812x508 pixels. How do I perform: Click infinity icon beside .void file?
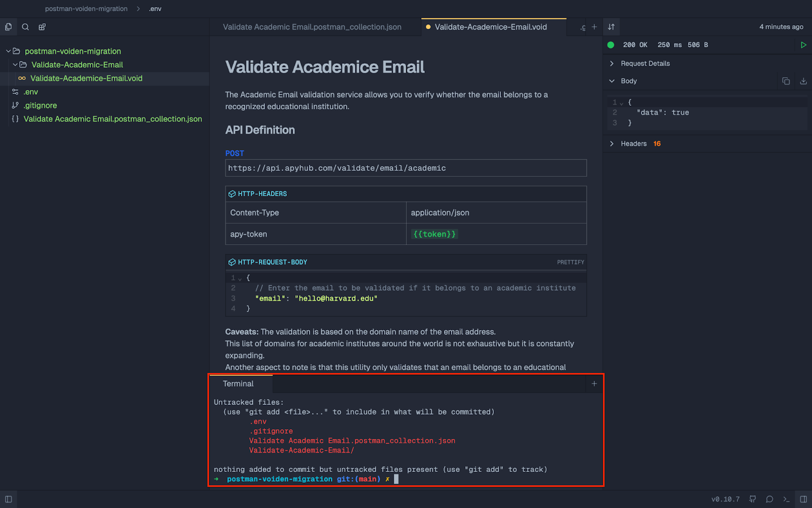(x=22, y=78)
